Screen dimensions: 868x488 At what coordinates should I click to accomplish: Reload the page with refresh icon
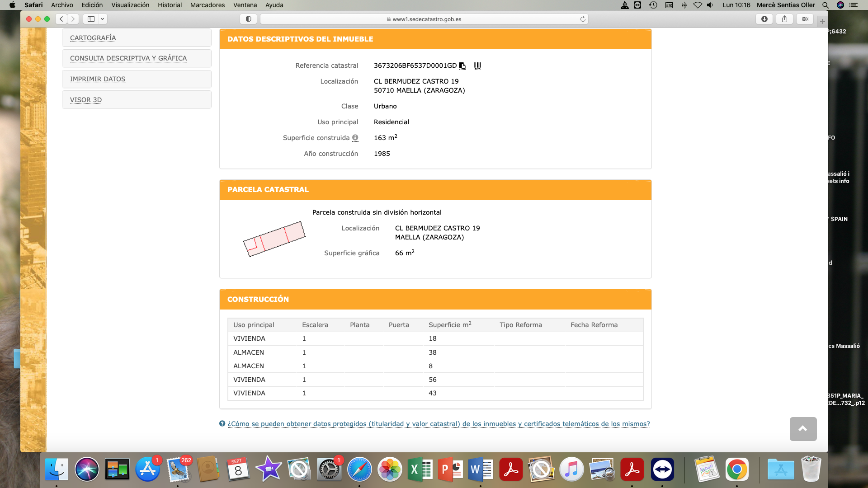583,19
